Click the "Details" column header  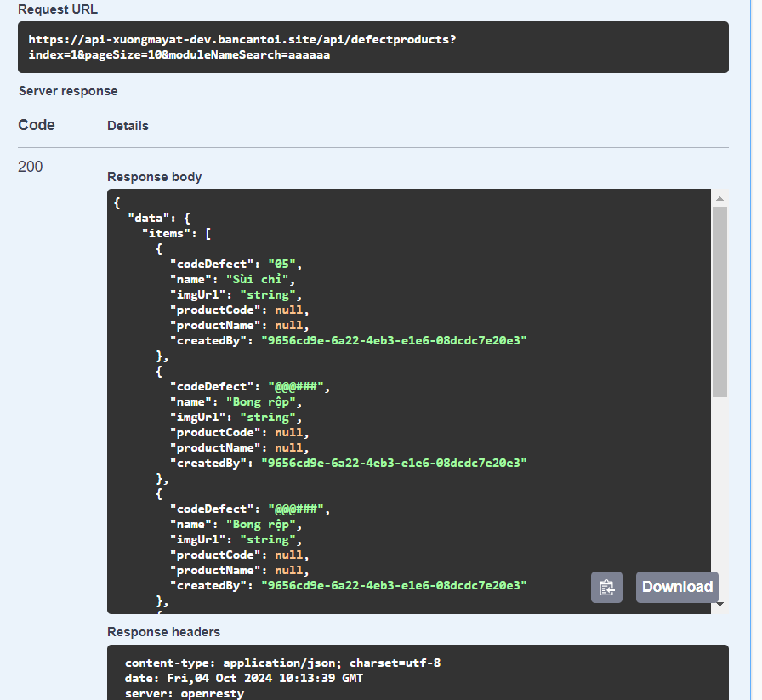point(128,126)
